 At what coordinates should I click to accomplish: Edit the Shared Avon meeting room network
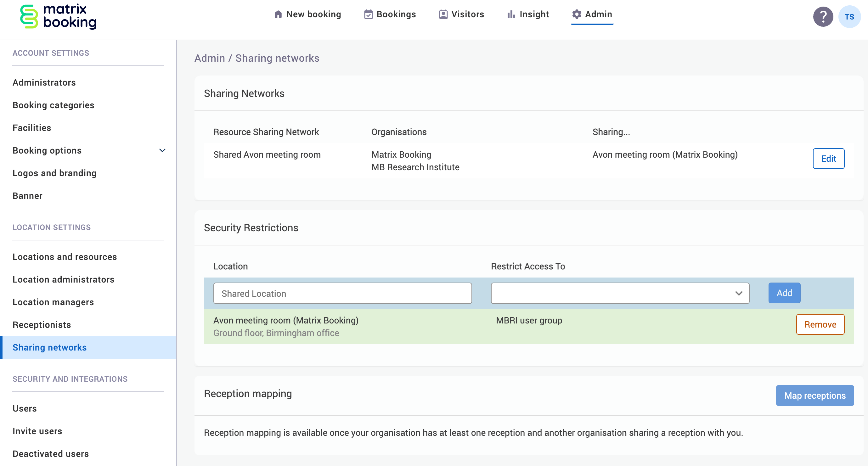click(828, 159)
